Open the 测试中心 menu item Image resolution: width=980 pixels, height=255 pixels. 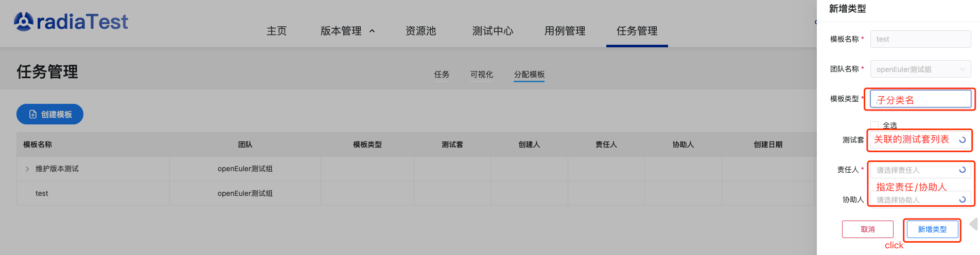point(493,31)
